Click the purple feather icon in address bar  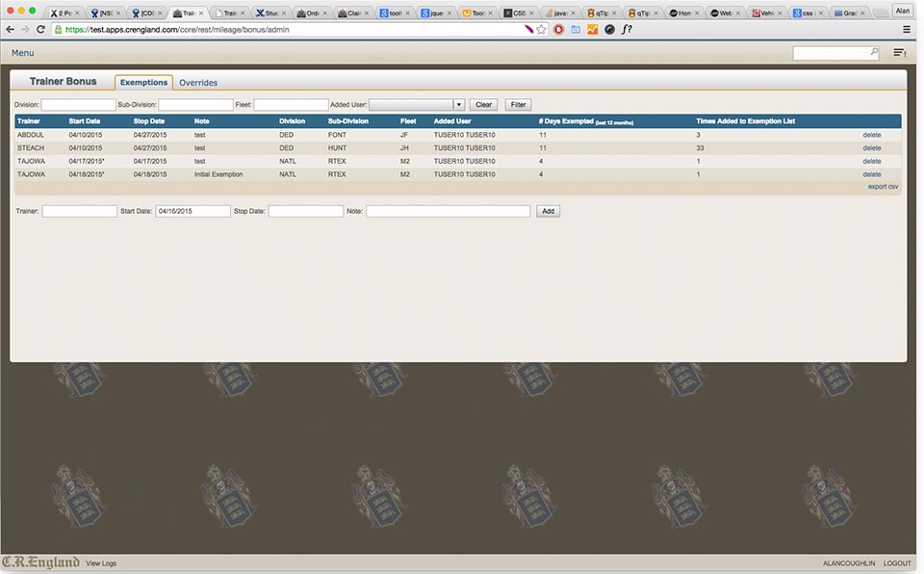pyautogui.click(x=528, y=29)
